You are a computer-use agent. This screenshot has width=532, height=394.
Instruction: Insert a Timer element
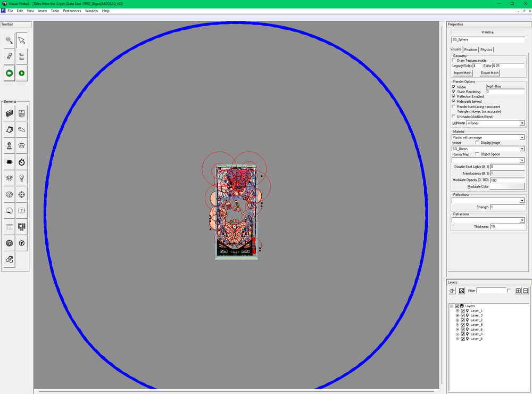tap(21, 162)
